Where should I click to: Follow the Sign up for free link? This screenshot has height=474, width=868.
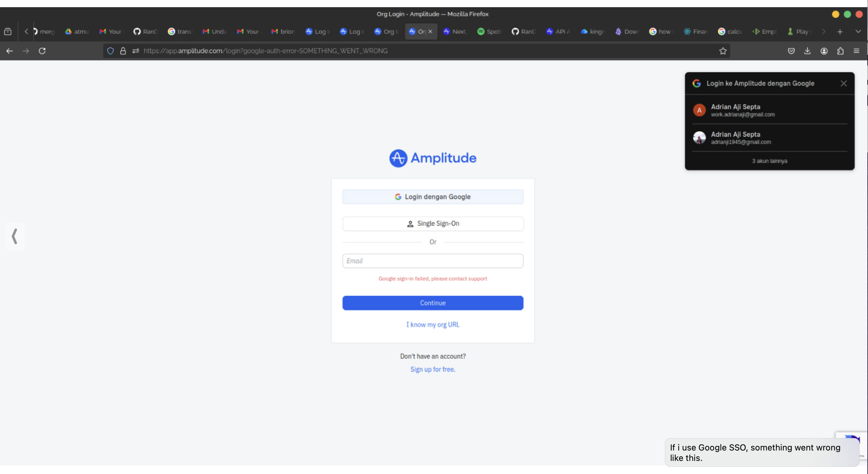pyautogui.click(x=433, y=369)
